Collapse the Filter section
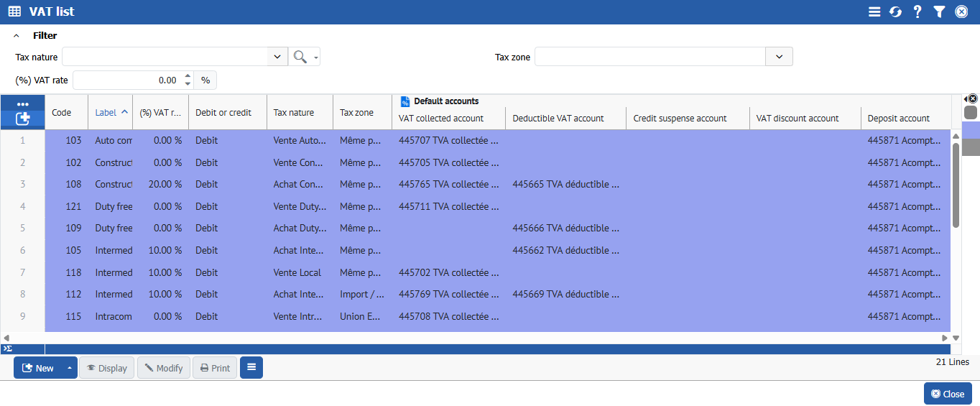980x406 pixels. tap(17, 35)
